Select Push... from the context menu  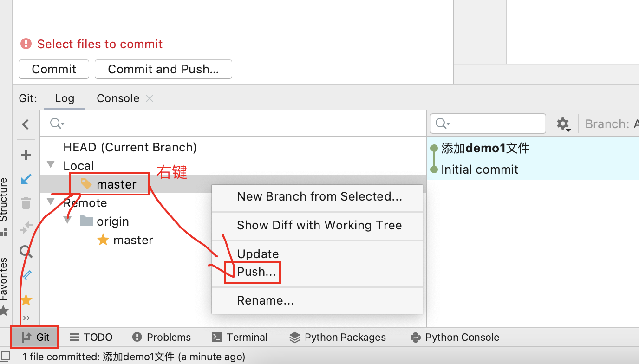click(256, 272)
